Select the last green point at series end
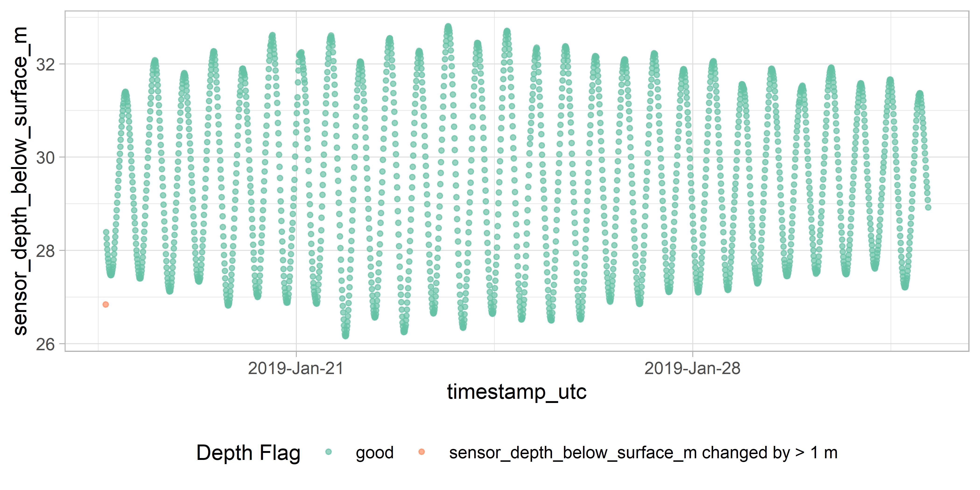This screenshot has height=490, width=980. (x=928, y=207)
